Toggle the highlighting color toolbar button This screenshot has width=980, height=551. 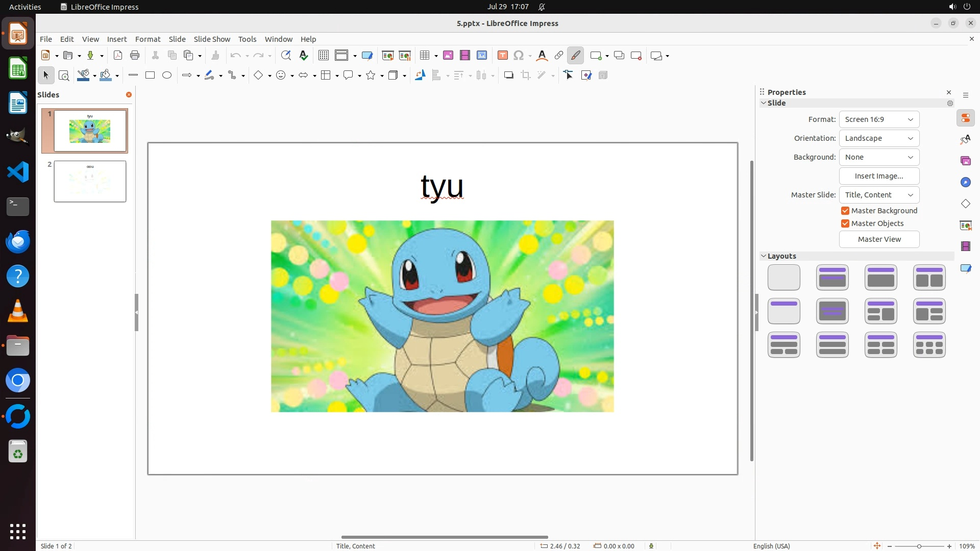click(x=576, y=56)
